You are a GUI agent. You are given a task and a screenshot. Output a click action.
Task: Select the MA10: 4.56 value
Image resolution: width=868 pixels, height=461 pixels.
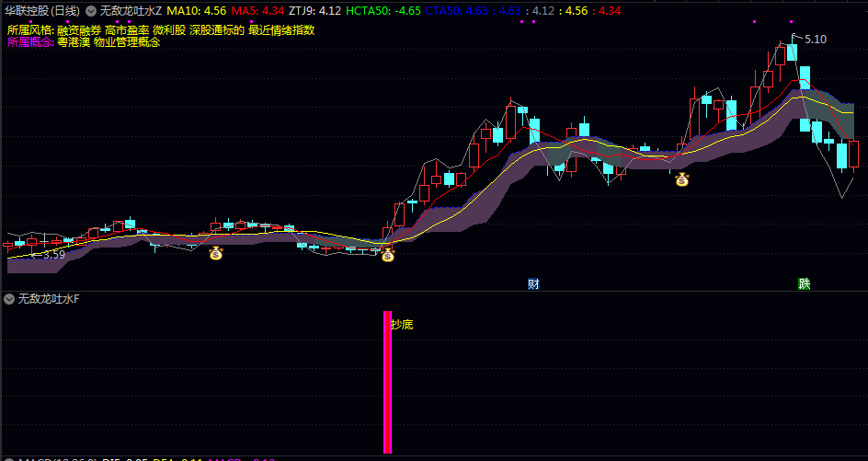pos(197,10)
